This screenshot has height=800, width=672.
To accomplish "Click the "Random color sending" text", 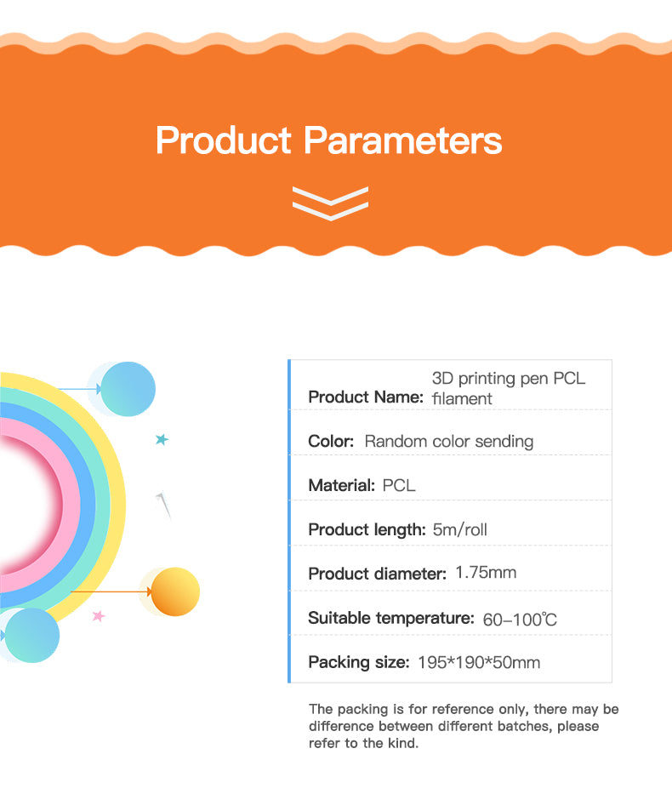I will 448,441.
